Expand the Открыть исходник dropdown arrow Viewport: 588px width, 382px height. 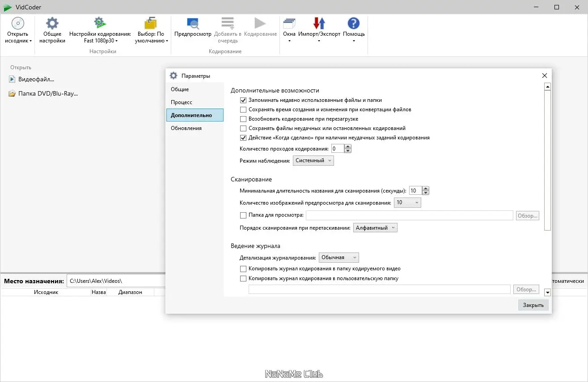pos(30,41)
